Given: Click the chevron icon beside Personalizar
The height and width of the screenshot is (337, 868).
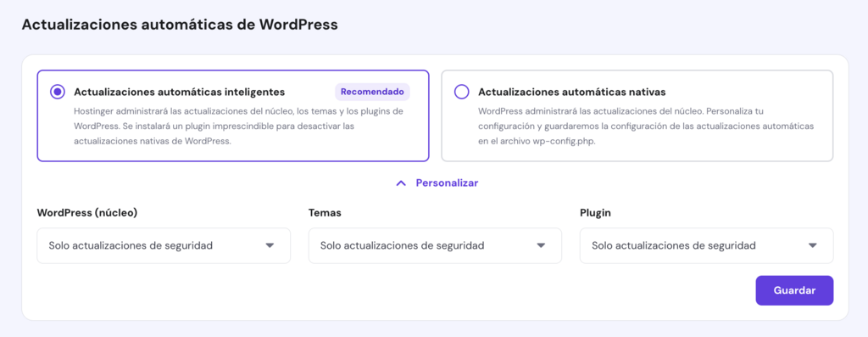Looking at the screenshot, I should click(401, 183).
